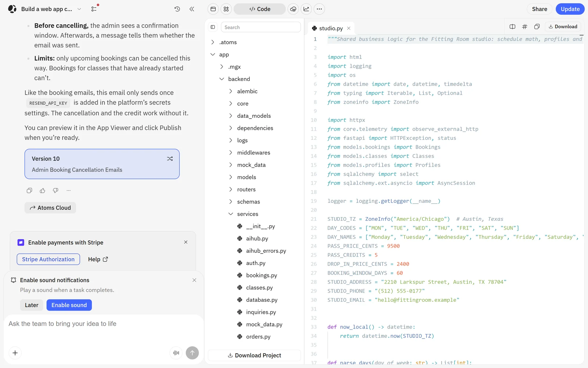
Task: Open the project title dropdown
Action: [79, 9]
